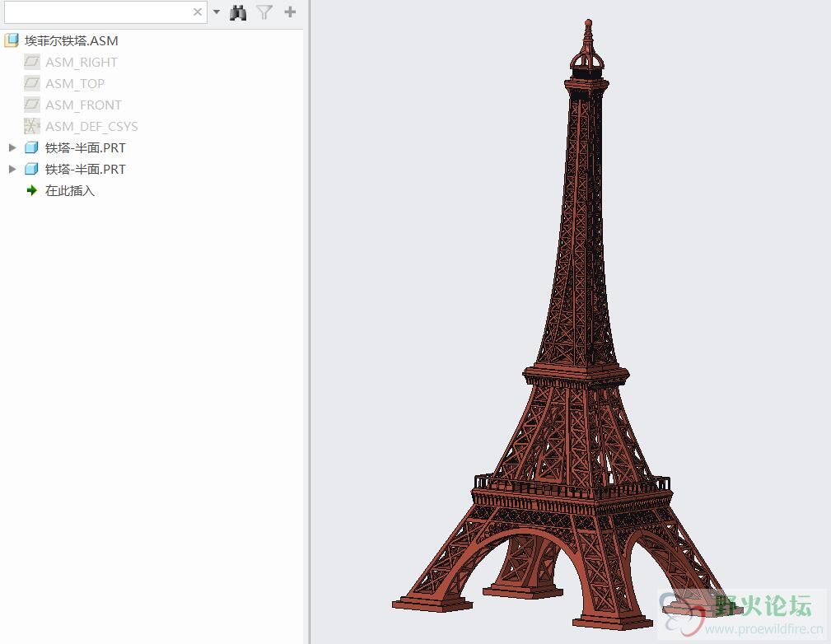The height and width of the screenshot is (644, 831).
Task: Open the search field dropdown arrow
Action: [x=217, y=12]
